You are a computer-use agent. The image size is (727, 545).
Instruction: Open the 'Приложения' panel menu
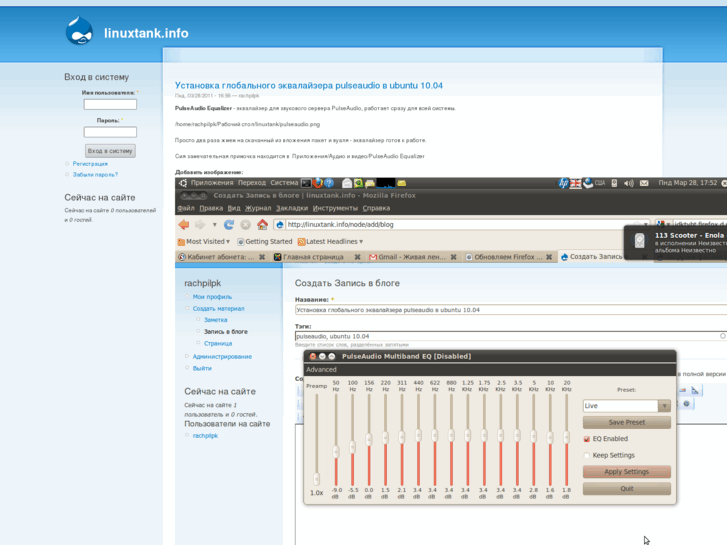click(x=212, y=183)
